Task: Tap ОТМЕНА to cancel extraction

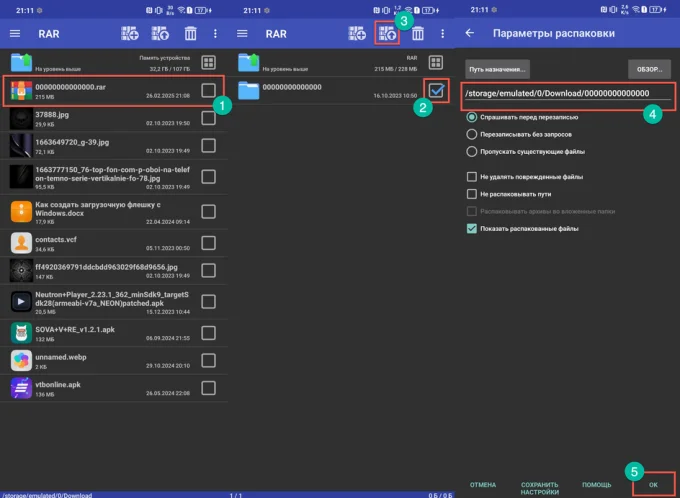Action: point(483,485)
